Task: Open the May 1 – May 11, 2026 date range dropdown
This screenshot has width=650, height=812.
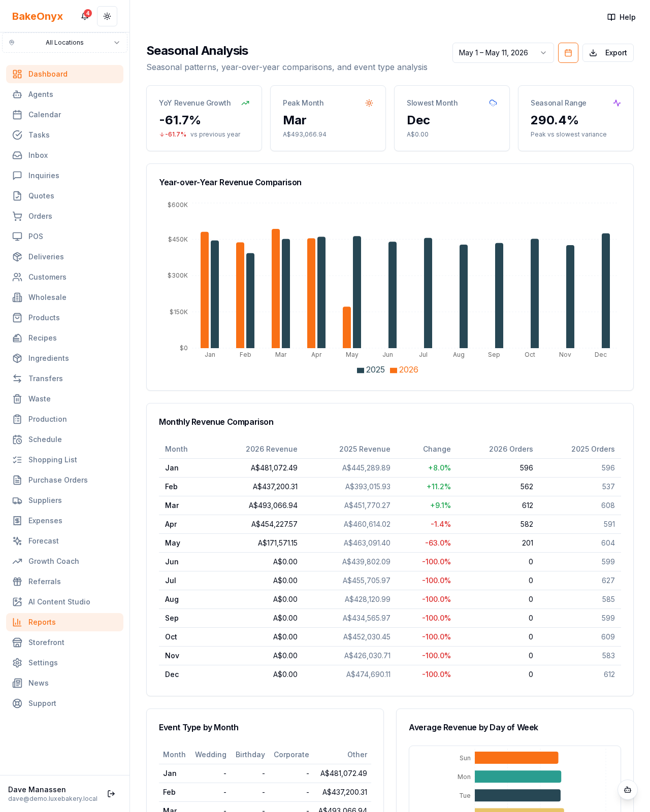Action: pyautogui.click(x=503, y=53)
